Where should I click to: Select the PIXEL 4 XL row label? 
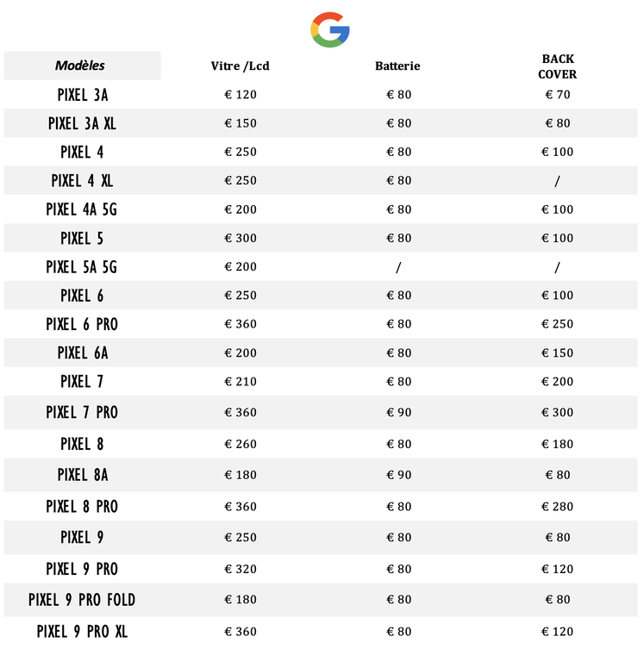click(x=82, y=181)
